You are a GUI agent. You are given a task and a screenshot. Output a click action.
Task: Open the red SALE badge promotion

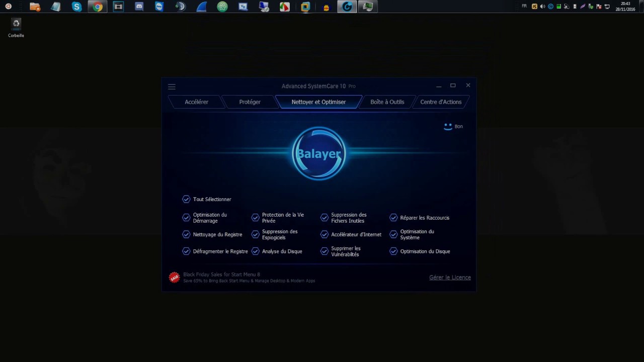(174, 277)
